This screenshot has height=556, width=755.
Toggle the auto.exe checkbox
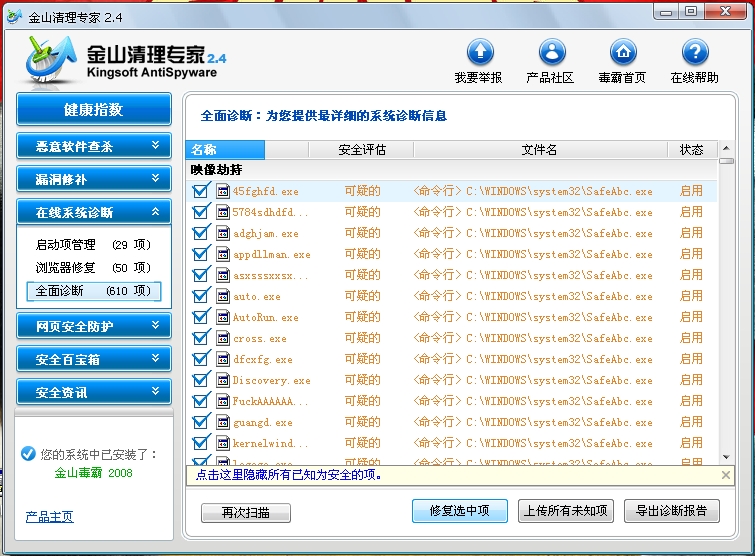tap(200, 296)
